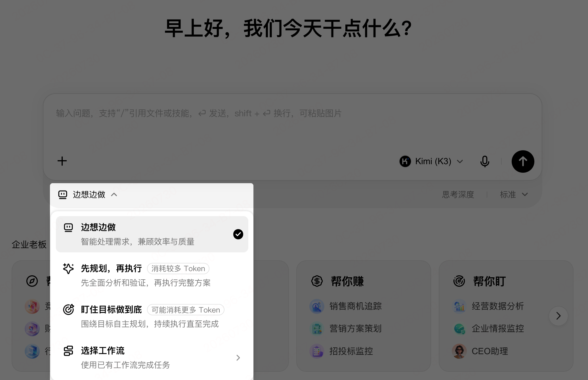The image size is (588, 380).
Task: Open 招投标监控 item
Action: point(341,351)
